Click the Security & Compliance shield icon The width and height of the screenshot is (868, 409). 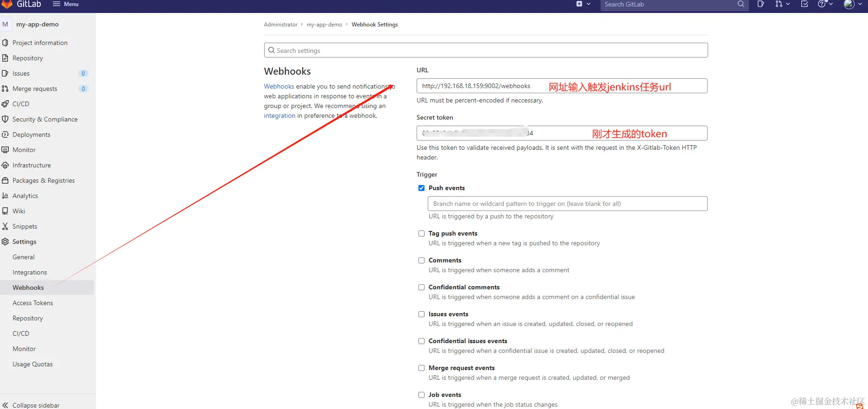coord(5,119)
